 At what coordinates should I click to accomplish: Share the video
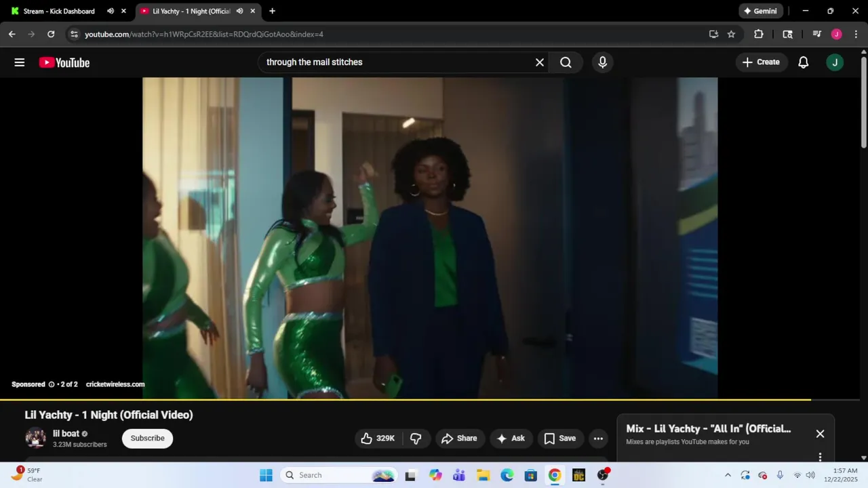[459, 439]
